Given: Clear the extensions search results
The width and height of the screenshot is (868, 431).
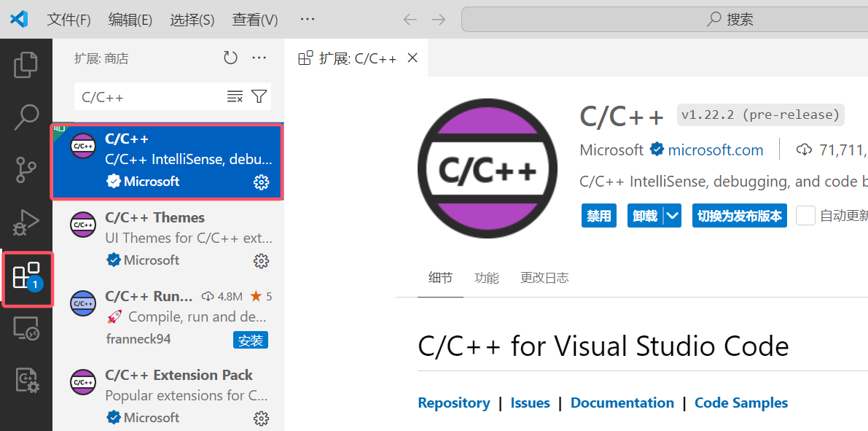Looking at the screenshot, I should point(235,97).
